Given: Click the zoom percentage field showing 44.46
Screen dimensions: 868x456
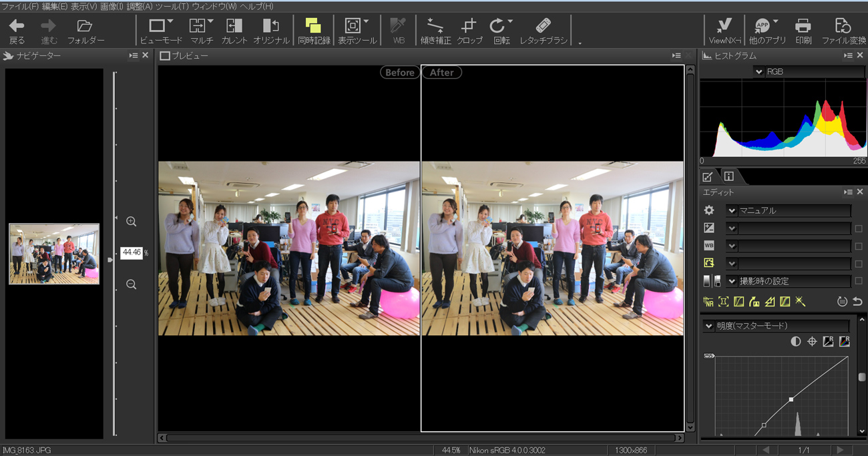Looking at the screenshot, I should tap(131, 253).
